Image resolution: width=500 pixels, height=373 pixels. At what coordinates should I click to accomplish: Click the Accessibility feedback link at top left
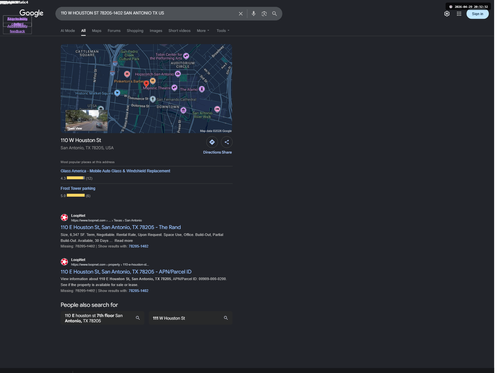(17, 29)
